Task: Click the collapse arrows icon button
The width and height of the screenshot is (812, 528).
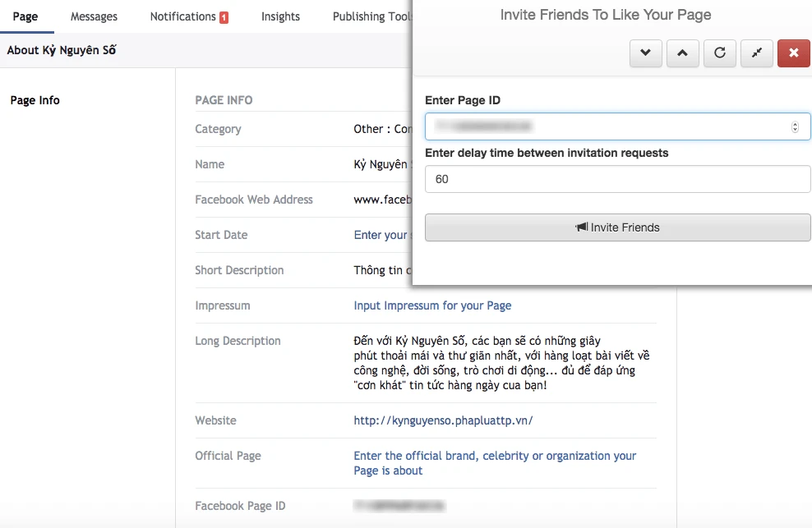Action: (x=756, y=53)
